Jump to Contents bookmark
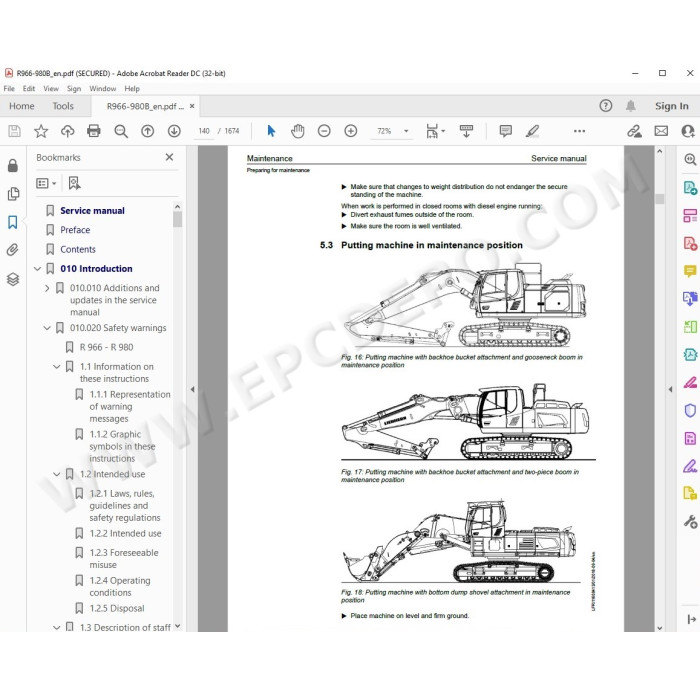700x700 pixels. point(78,250)
